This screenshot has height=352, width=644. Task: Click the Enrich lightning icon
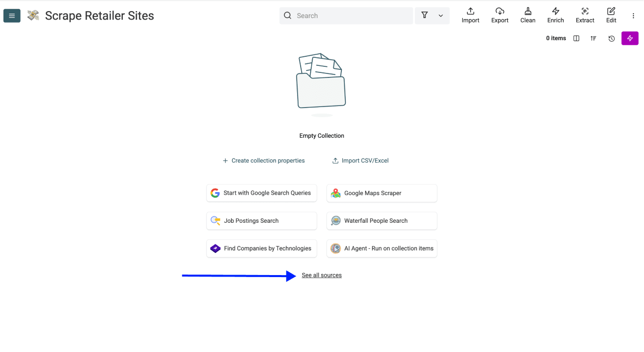pos(555,15)
